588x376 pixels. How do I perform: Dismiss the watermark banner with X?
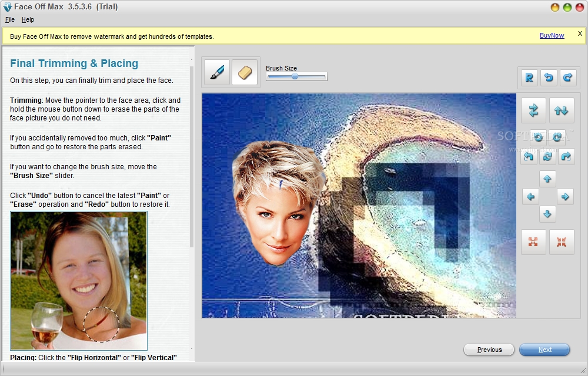coord(580,35)
